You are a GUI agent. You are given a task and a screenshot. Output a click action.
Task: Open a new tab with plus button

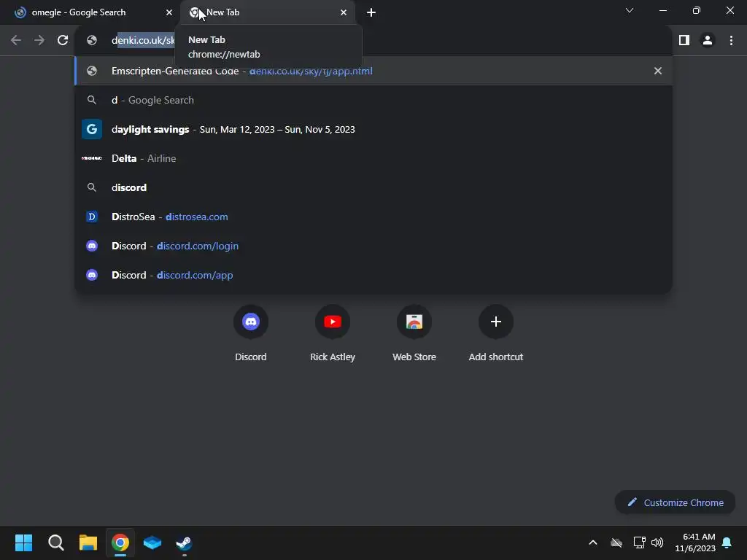point(371,13)
